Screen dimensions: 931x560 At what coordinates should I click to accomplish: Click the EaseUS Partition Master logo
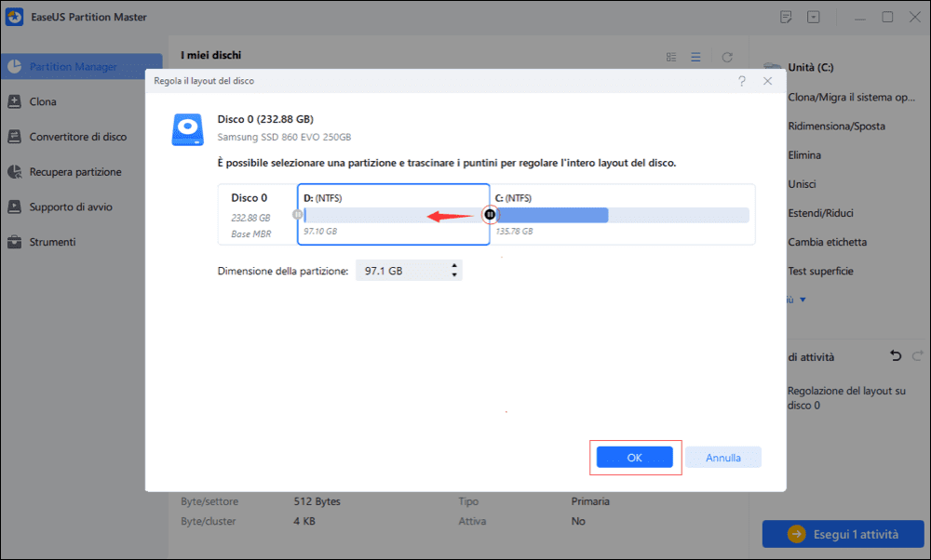14,17
